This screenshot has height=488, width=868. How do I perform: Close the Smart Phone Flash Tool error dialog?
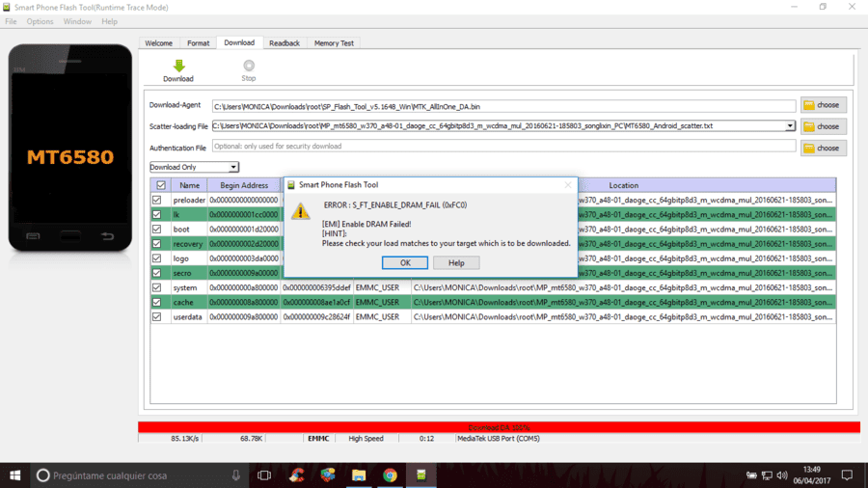click(x=567, y=185)
